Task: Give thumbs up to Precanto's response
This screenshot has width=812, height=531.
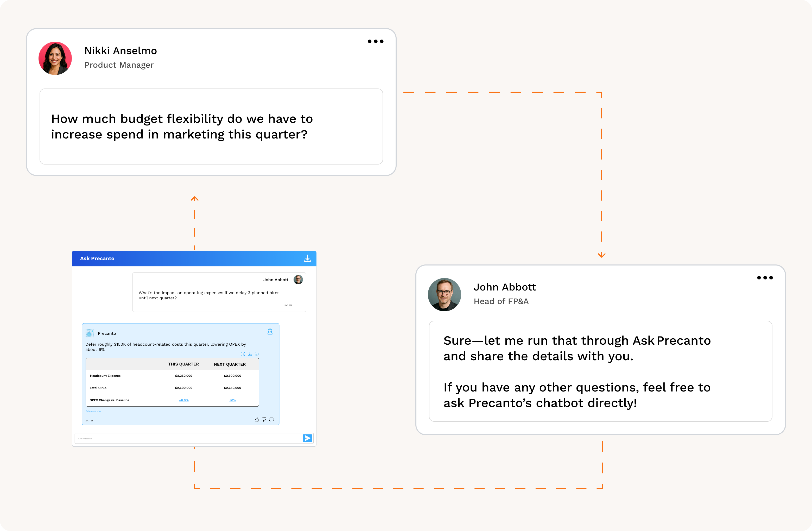Action: pyautogui.click(x=257, y=419)
